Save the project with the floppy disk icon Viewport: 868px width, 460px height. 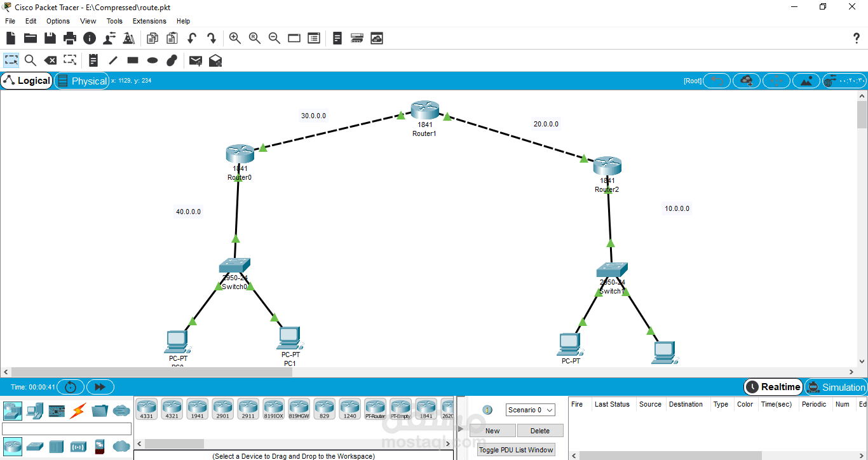(x=50, y=38)
